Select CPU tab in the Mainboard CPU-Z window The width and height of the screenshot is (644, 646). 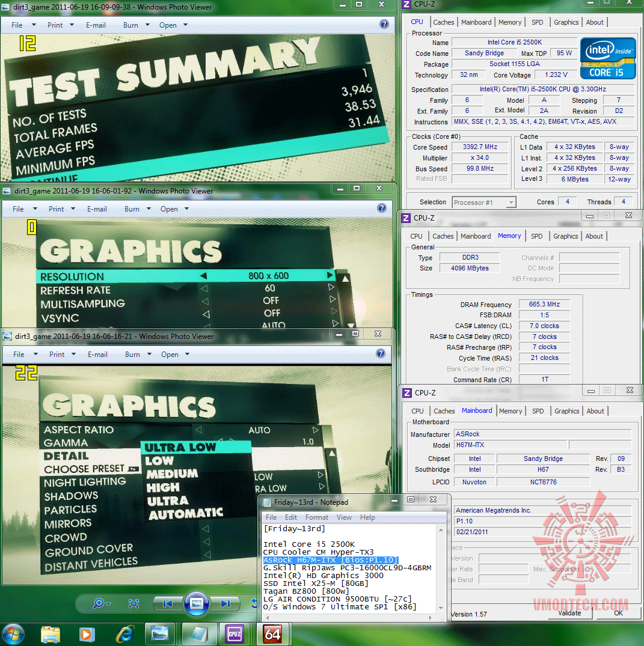(417, 411)
